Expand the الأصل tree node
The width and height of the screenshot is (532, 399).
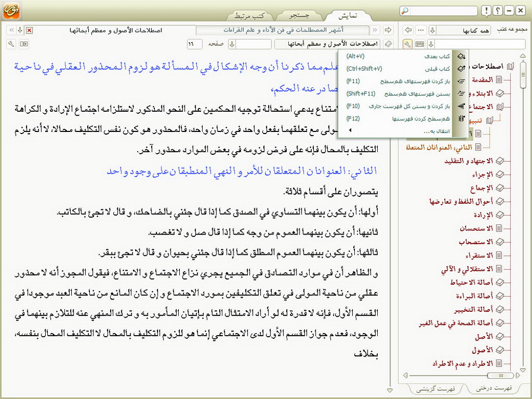pyautogui.click(x=500, y=336)
